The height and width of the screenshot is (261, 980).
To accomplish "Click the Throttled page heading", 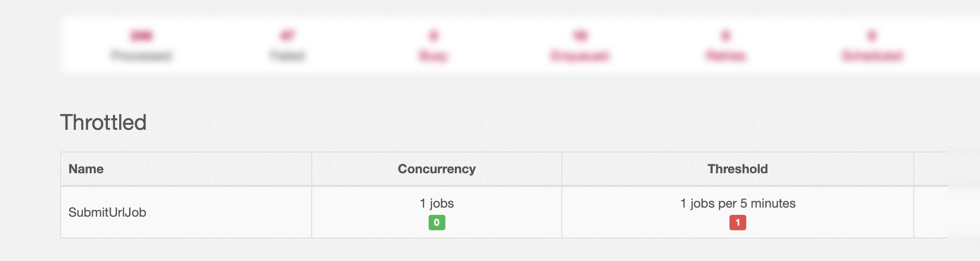I will pos(103,123).
